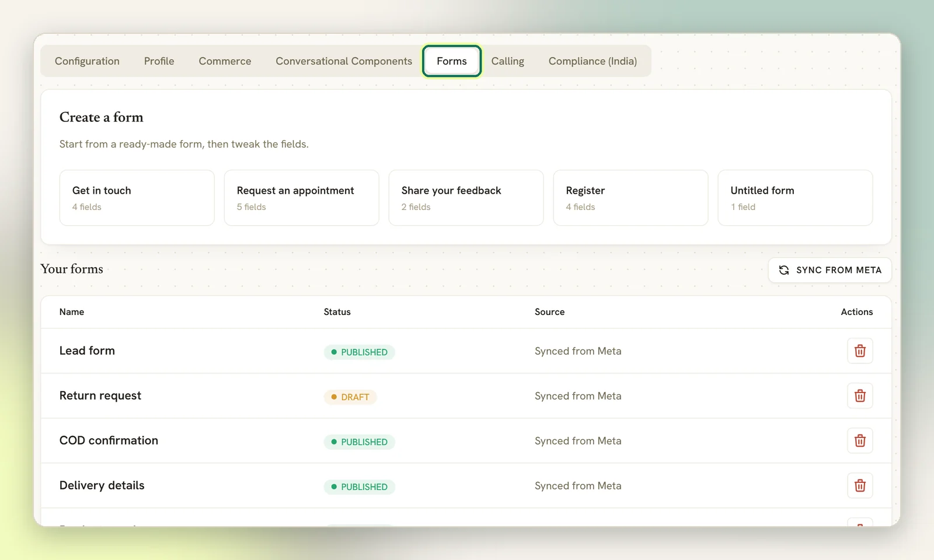
Task: Click the DRAFT badge for Return request
Action: tap(350, 397)
